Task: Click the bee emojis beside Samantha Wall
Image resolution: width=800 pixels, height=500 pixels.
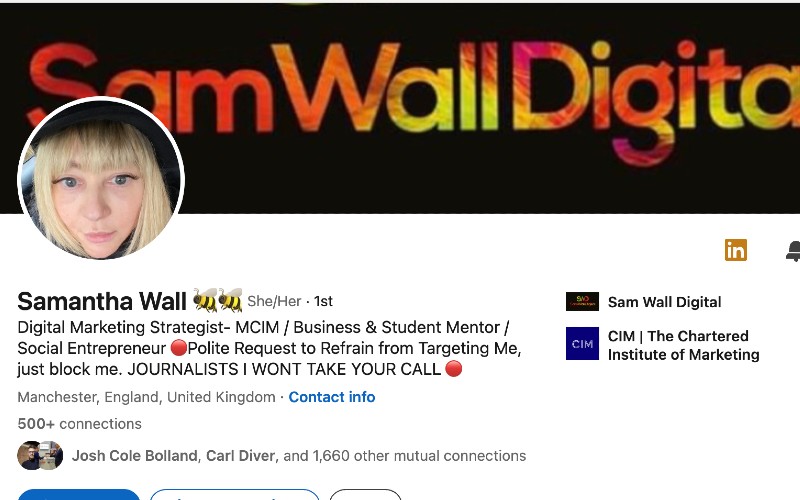Action: point(217,300)
